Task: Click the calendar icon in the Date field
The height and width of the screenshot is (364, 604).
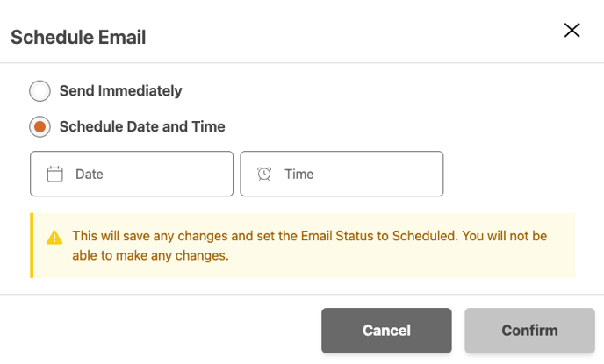Action: click(x=54, y=174)
